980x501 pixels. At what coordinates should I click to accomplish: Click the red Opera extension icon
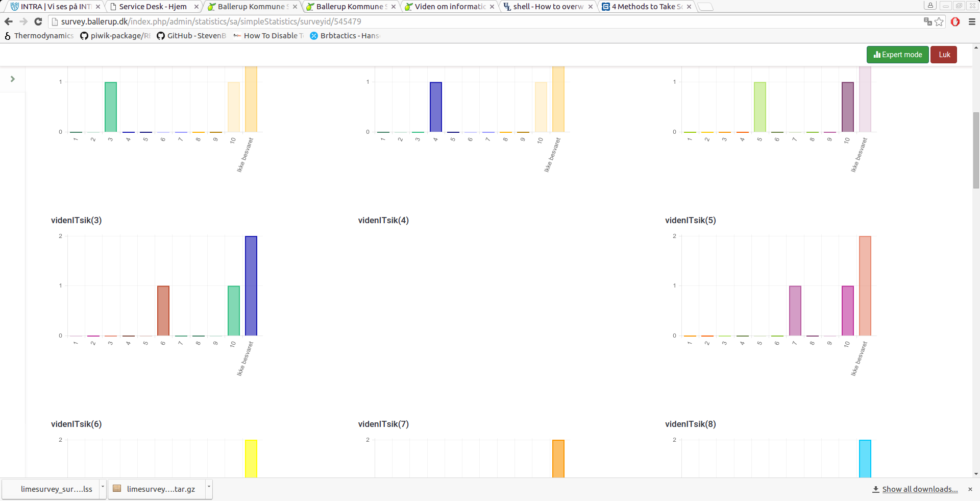coord(955,21)
